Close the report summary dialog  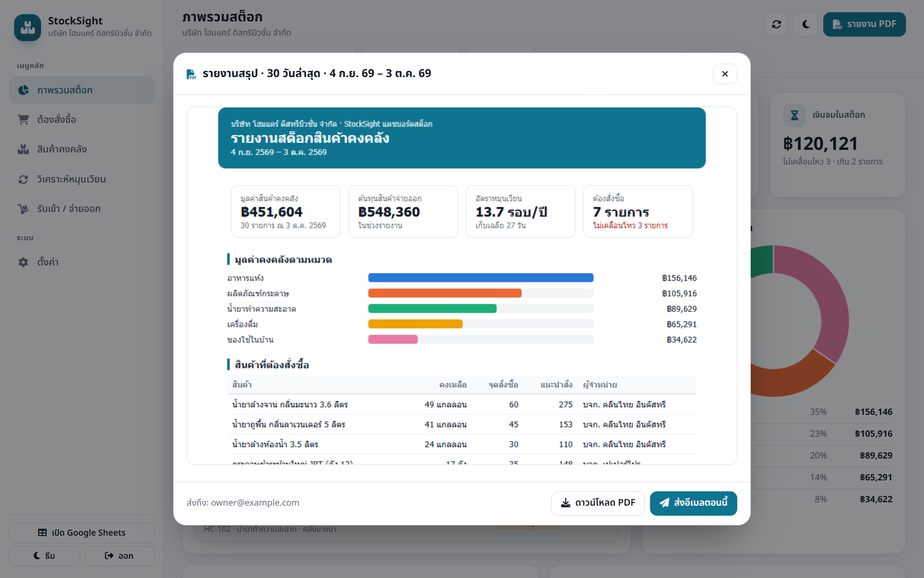click(x=725, y=74)
